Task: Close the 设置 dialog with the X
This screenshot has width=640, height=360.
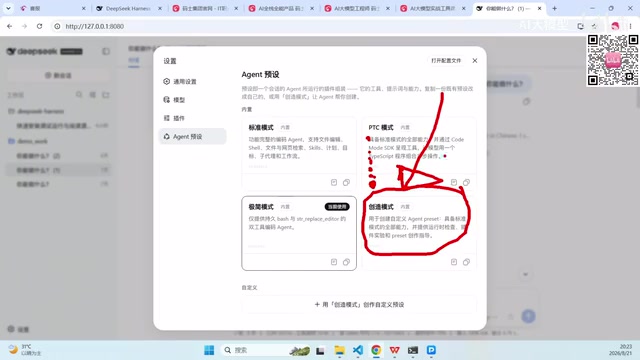Action: [475, 60]
